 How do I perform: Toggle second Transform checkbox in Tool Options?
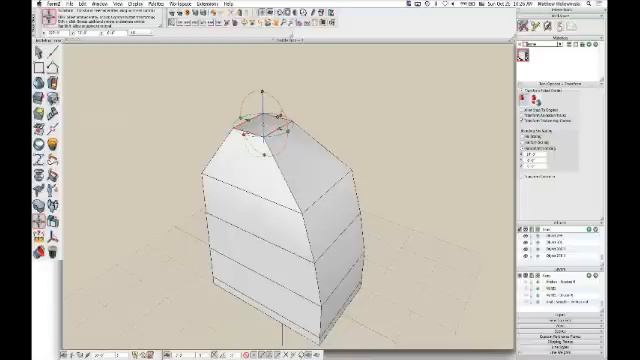pos(522,115)
